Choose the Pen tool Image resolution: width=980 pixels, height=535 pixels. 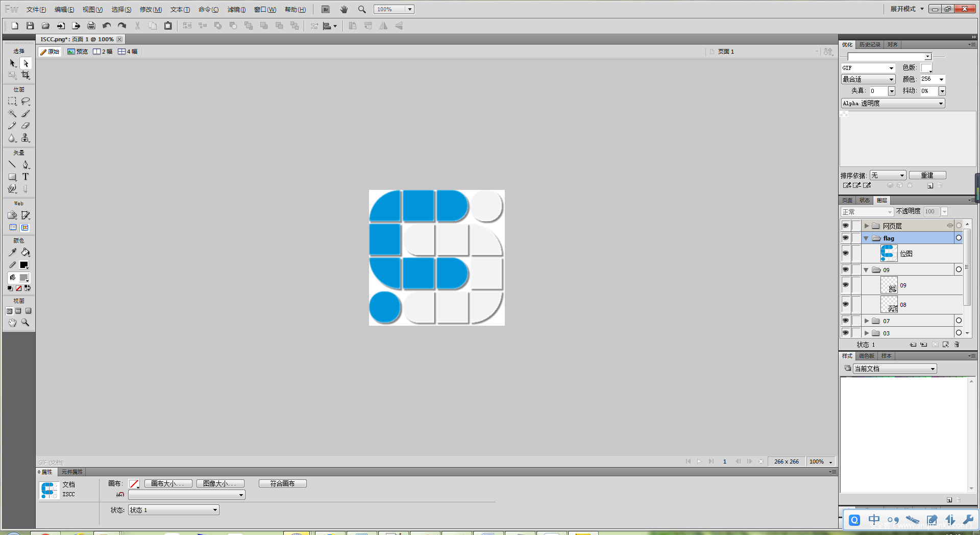coord(26,164)
